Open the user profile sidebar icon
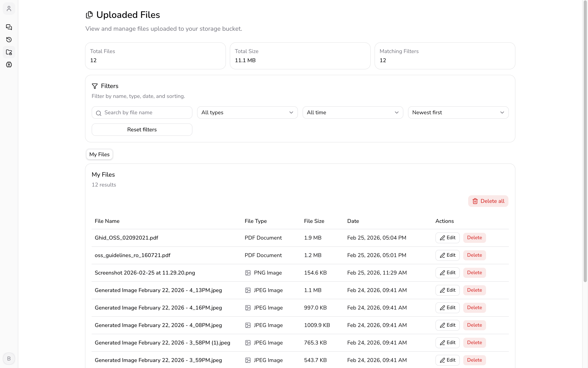This screenshot has height=368, width=588. pyautogui.click(x=9, y=9)
